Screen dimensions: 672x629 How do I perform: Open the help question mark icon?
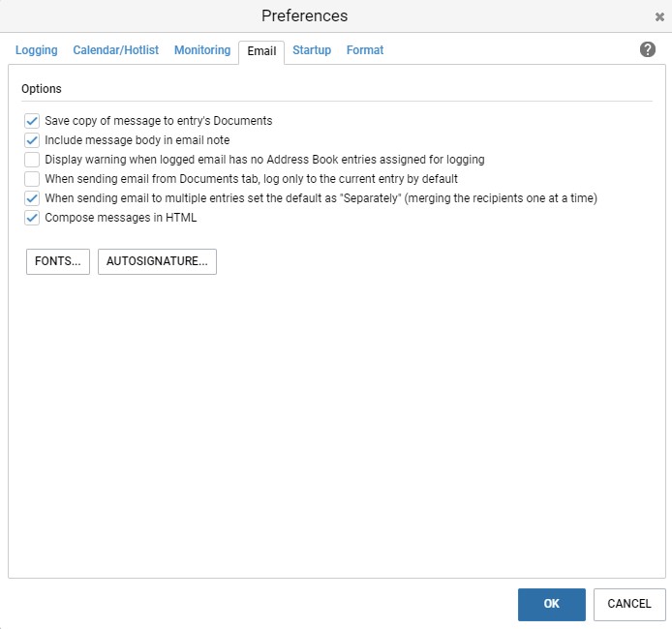pyautogui.click(x=647, y=49)
